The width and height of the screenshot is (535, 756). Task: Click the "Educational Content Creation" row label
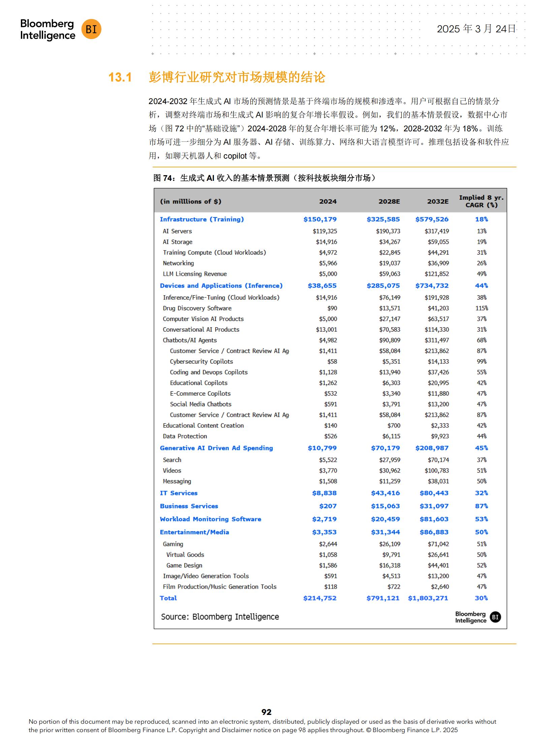click(x=203, y=426)
